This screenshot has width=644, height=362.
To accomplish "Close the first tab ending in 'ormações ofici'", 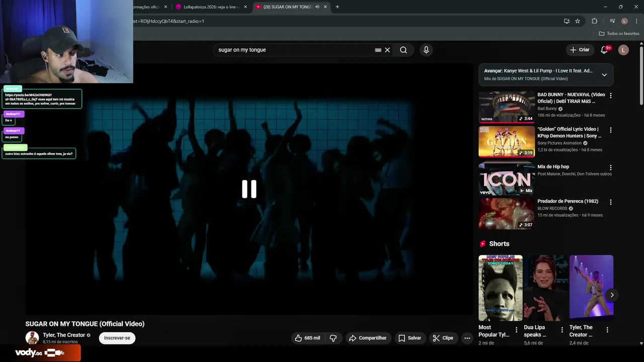I will 166,7.
